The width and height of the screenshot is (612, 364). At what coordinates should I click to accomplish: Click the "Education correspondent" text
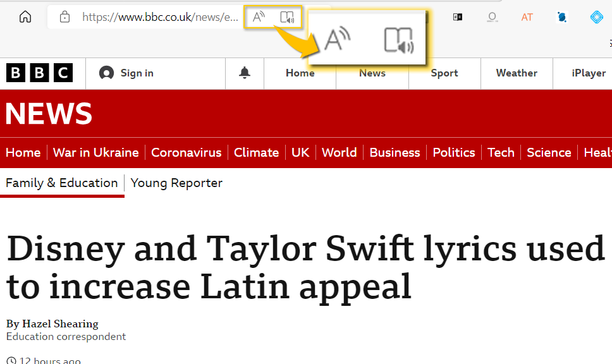coord(66,337)
